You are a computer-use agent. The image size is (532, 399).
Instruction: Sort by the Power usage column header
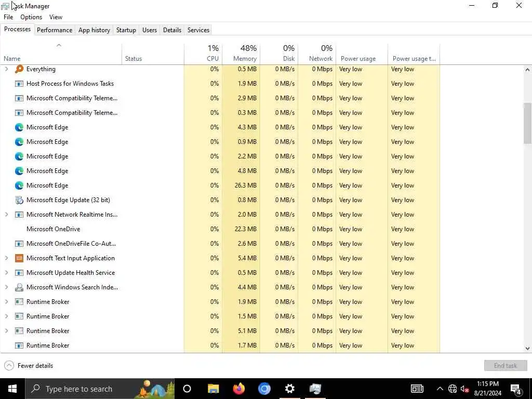click(x=362, y=54)
